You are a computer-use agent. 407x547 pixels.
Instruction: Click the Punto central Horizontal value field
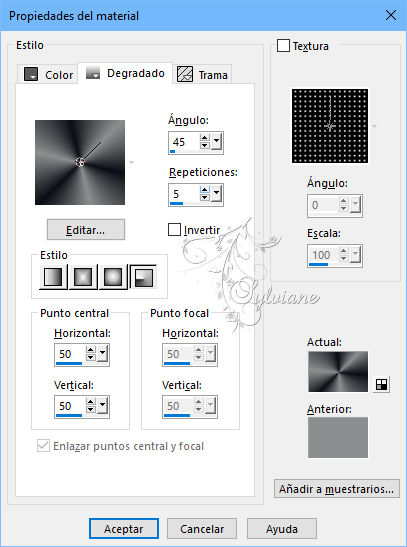coord(70,354)
